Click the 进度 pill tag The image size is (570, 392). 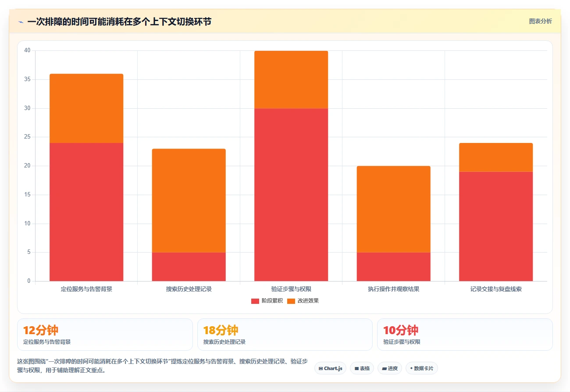(390, 368)
